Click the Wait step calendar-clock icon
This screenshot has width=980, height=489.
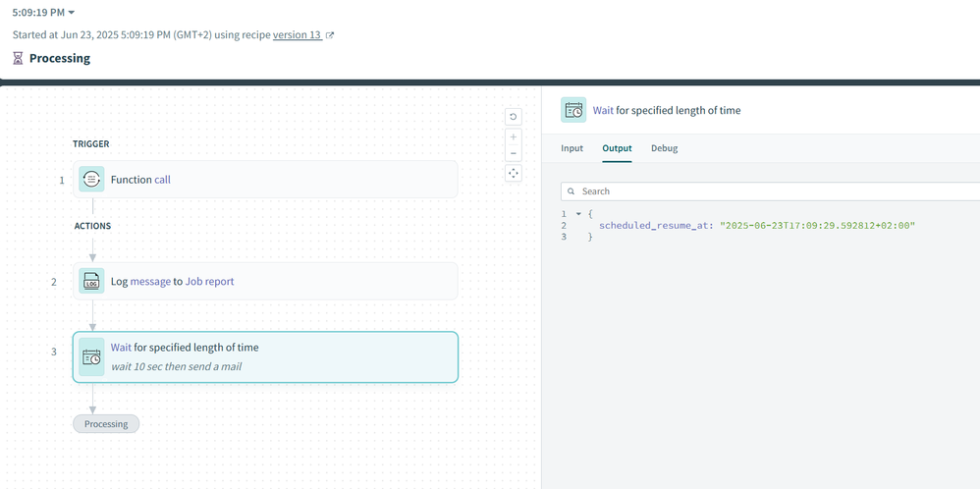[x=91, y=357]
